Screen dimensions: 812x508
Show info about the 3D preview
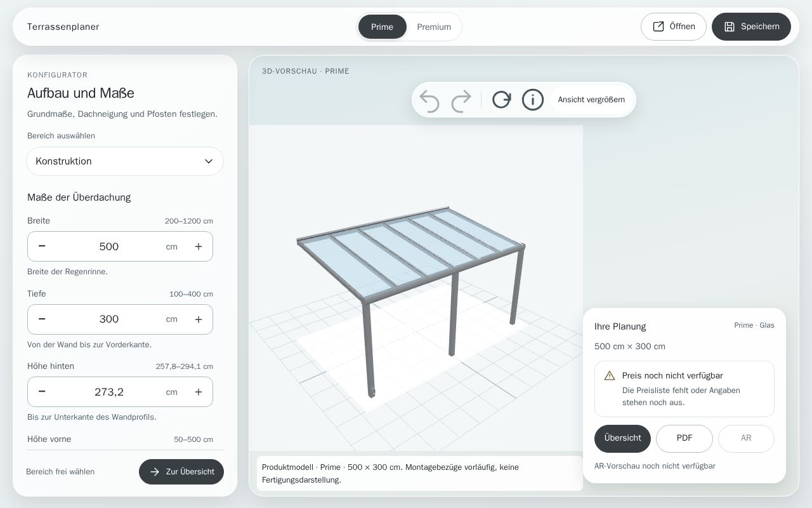point(533,100)
